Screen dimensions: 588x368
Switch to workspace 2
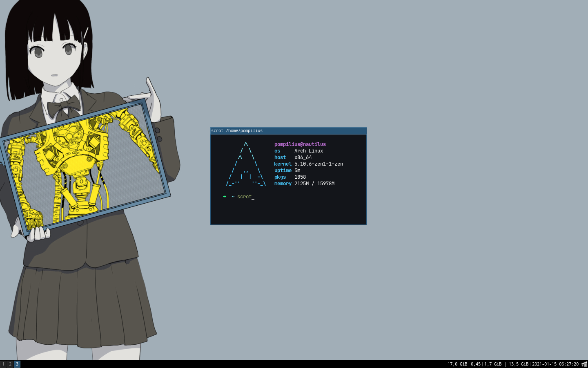(x=10, y=364)
